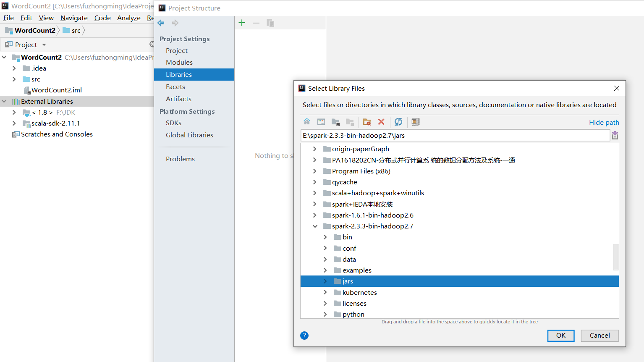Screen dimensions: 644x362
Task: Open the Navigate menu
Action: (74, 18)
